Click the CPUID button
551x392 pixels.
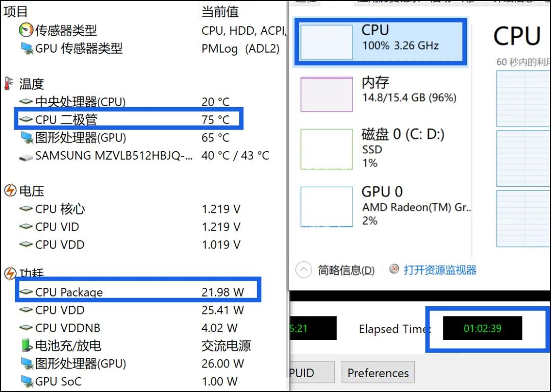[x=313, y=373]
